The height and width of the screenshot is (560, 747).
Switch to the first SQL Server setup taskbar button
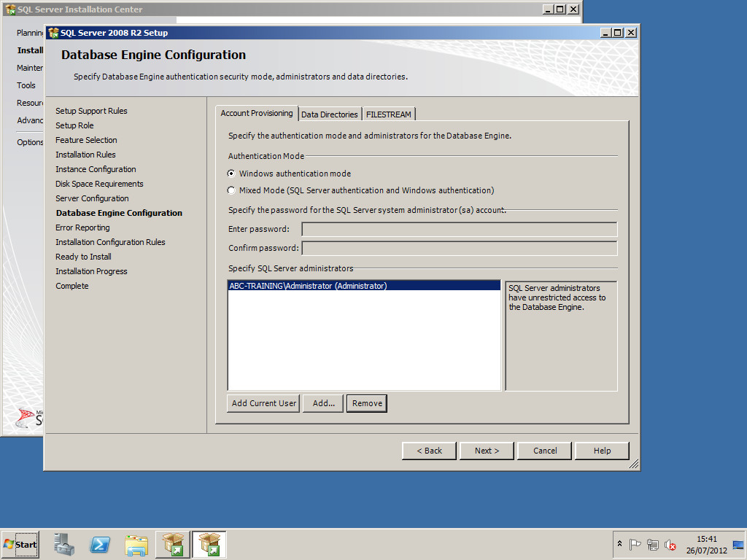click(x=172, y=544)
